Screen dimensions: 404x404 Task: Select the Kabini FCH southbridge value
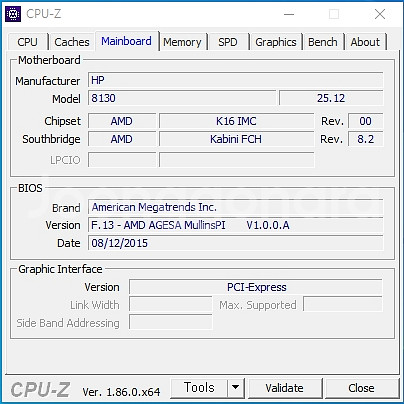[236, 139]
